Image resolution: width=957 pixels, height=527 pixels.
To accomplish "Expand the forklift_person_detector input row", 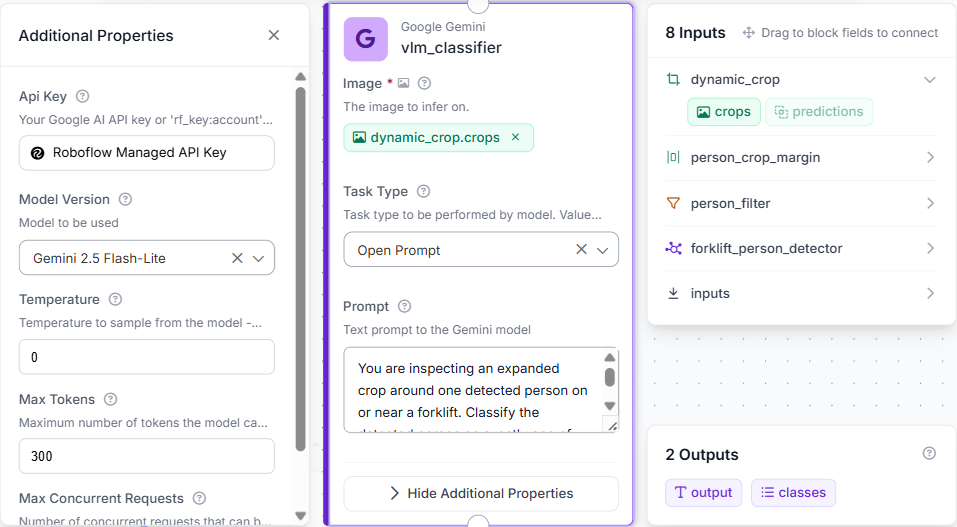I will point(801,249).
